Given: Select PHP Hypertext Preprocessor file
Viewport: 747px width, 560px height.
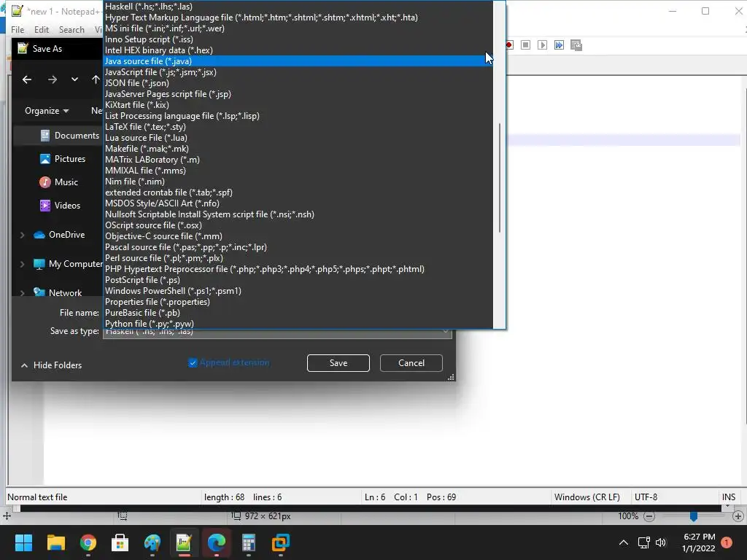Looking at the screenshot, I should pyautogui.click(x=298, y=268).
